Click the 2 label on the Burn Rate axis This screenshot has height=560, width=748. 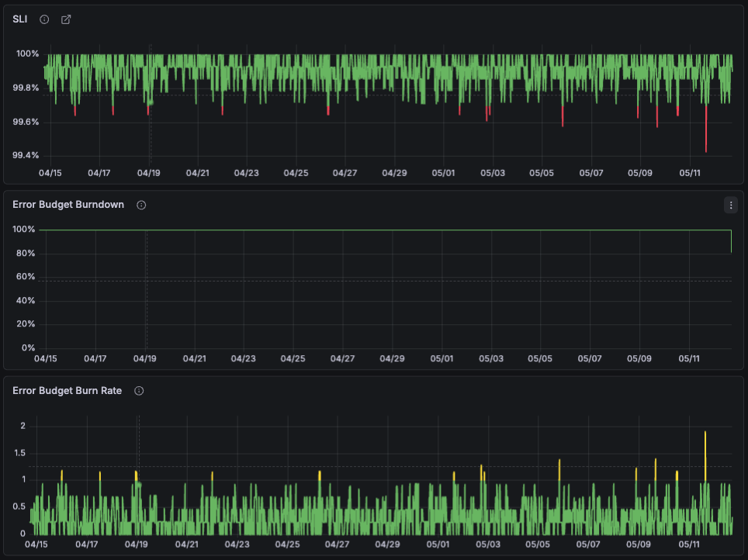(x=23, y=426)
